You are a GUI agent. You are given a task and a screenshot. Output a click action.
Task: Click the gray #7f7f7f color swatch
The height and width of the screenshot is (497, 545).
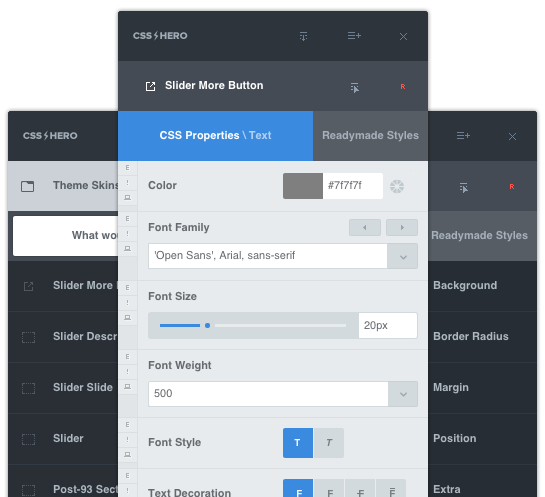pos(303,186)
